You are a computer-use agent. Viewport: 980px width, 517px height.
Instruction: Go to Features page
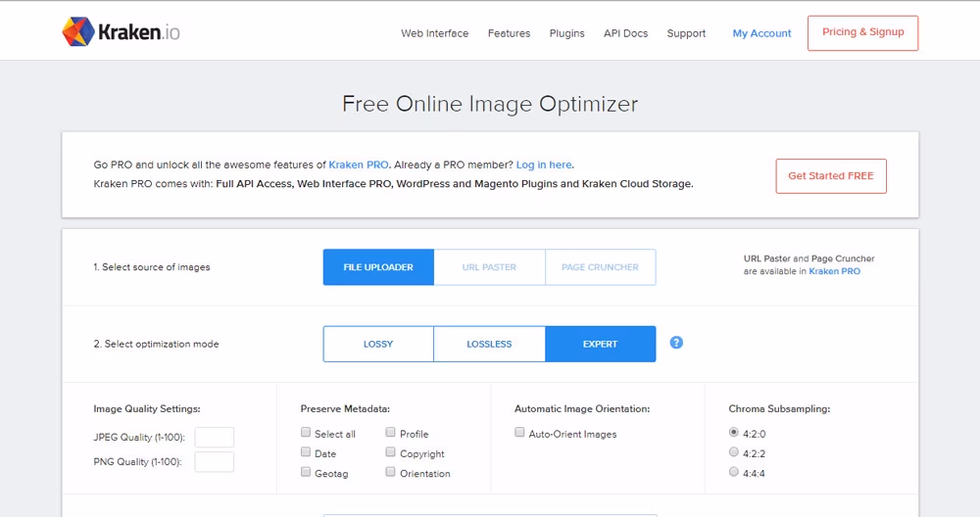509,33
